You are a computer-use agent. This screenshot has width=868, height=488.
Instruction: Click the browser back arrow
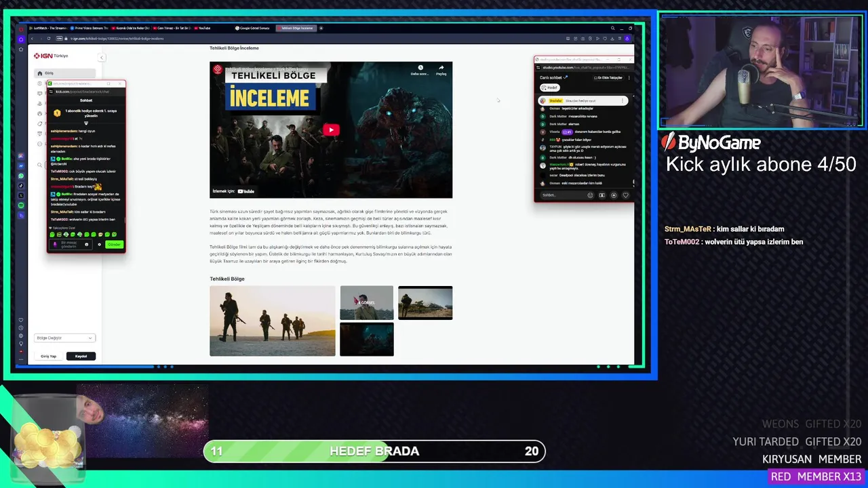click(31, 39)
